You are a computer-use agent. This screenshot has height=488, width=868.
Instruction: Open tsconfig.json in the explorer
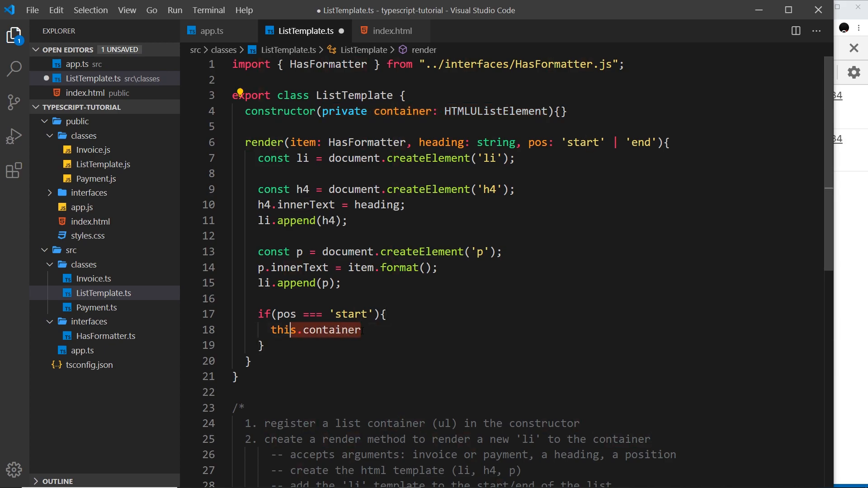pos(89,365)
